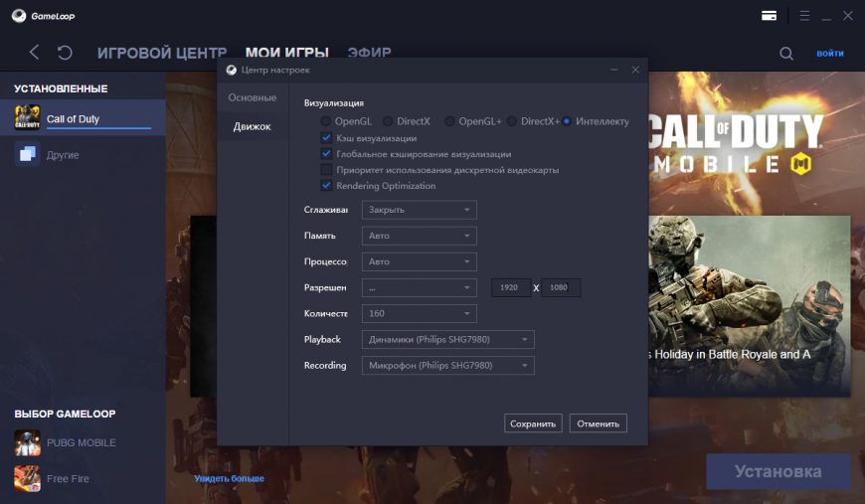Click the Другие folder icon
Image resolution: width=865 pixels, height=504 pixels.
(27, 154)
